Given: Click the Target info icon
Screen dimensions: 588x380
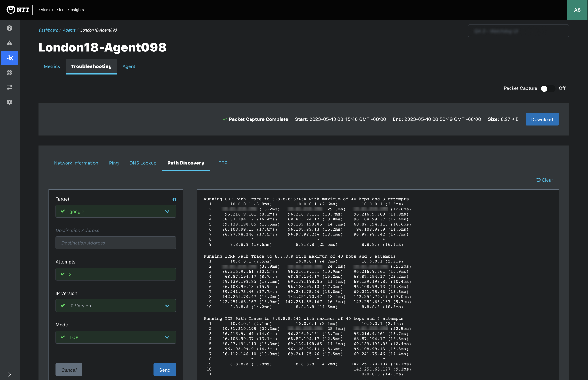Looking at the screenshot, I should click(174, 199).
